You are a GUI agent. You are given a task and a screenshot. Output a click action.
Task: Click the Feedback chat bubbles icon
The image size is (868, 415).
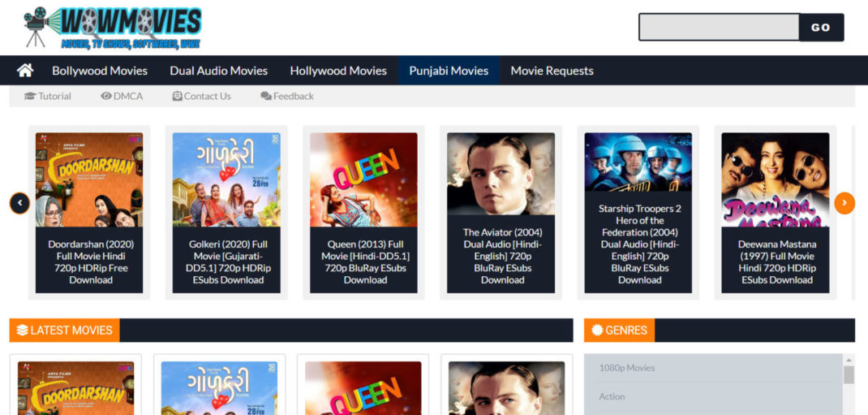(266, 96)
